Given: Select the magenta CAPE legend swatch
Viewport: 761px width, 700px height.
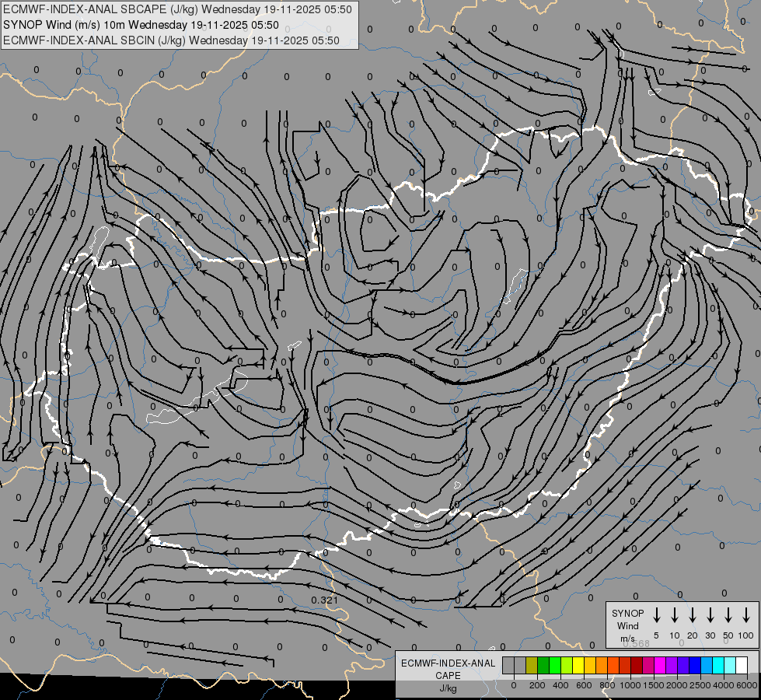Looking at the screenshot, I should tap(660, 665).
